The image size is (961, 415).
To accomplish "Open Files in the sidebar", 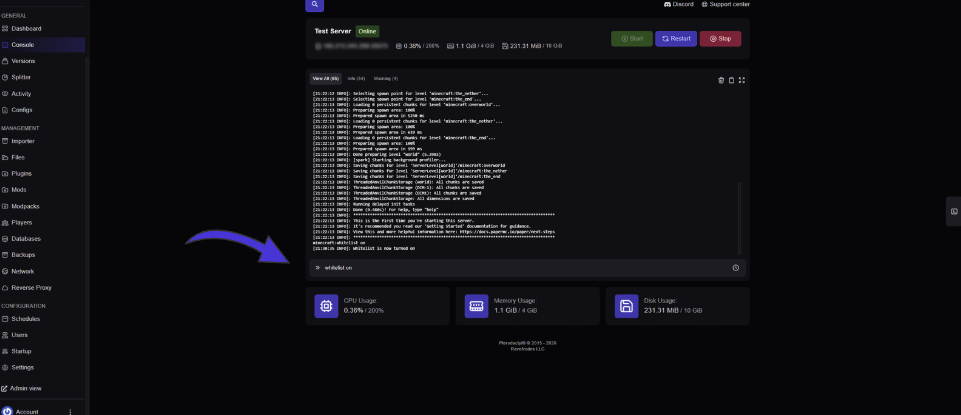I will tap(14, 158).
